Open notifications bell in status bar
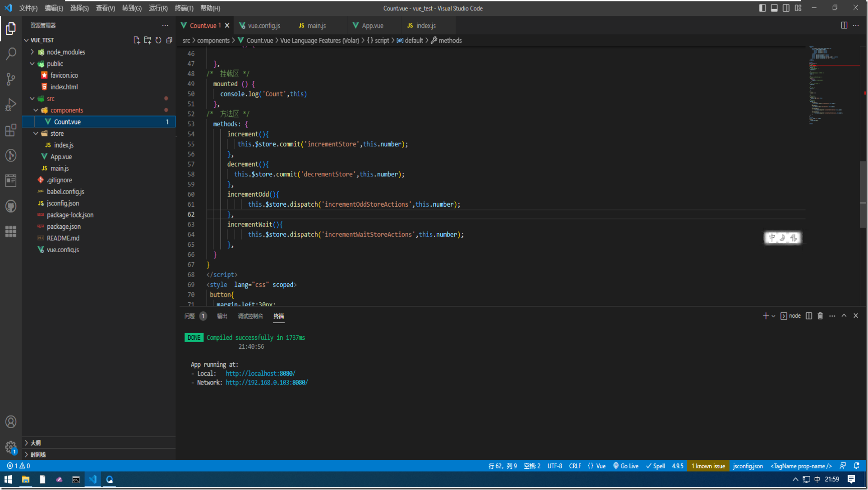This screenshot has height=490, width=868. click(x=857, y=466)
